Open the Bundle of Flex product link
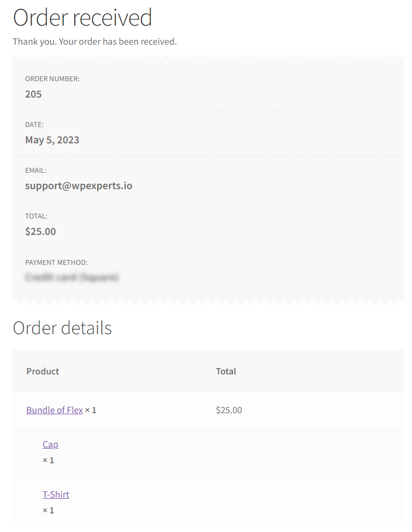The width and height of the screenshot is (412, 532). coord(55,410)
